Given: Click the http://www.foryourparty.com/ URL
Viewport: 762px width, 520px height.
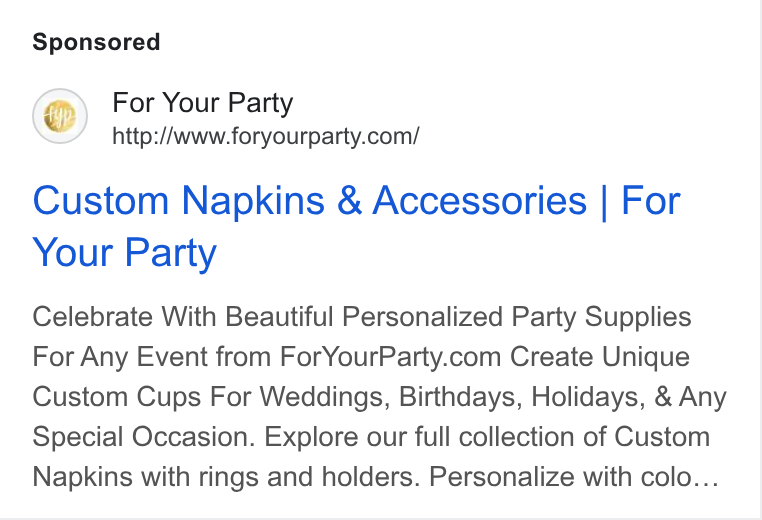Looking at the screenshot, I should (x=265, y=136).
